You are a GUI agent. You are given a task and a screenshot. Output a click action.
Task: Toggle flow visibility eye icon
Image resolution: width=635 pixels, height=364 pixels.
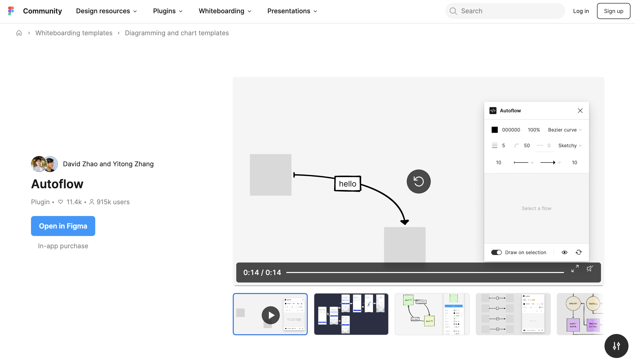click(x=564, y=252)
